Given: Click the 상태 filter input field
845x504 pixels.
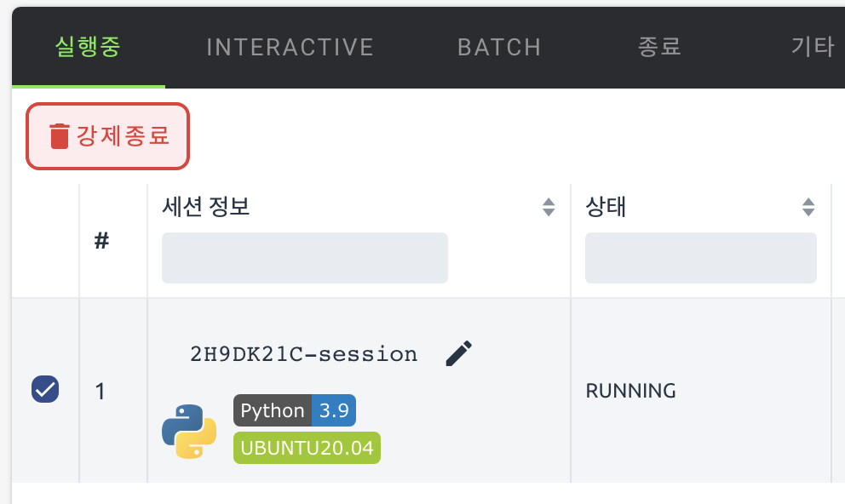Looking at the screenshot, I should tap(700, 257).
